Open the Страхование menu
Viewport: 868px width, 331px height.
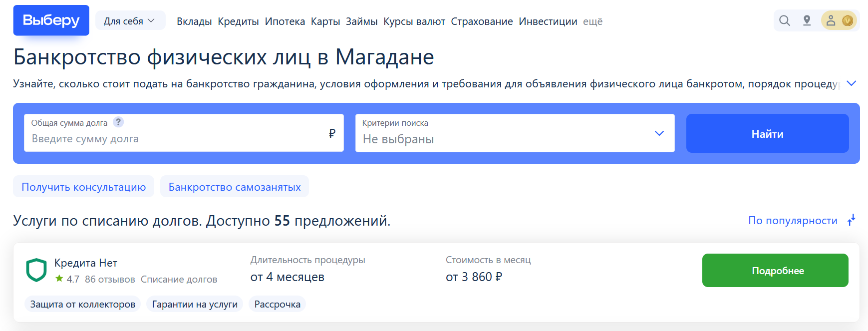[x=482, y=21]
